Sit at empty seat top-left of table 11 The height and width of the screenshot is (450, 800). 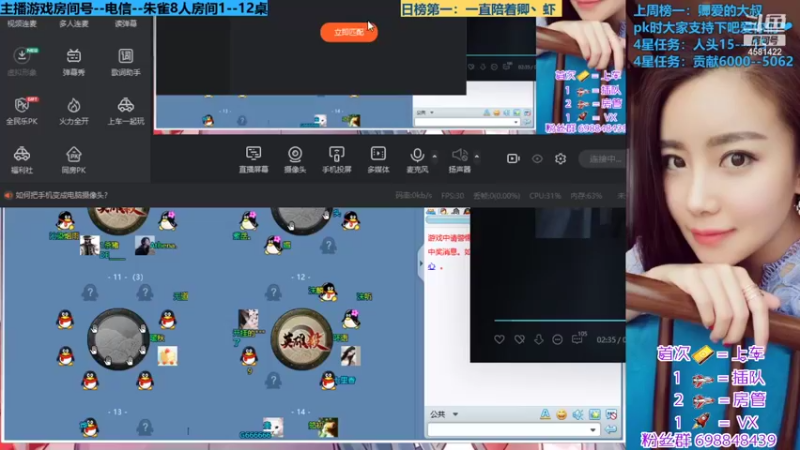tap(90, 292)
